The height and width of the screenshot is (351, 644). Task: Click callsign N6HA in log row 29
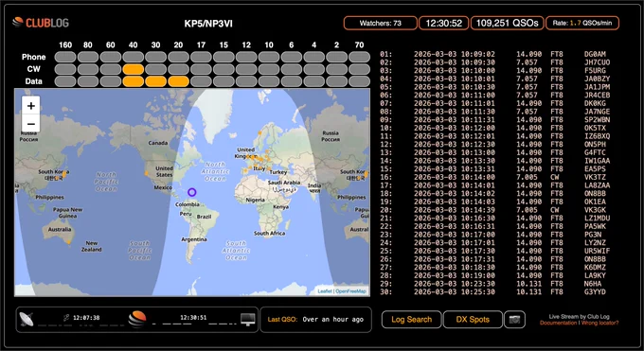tap(593, 284)
